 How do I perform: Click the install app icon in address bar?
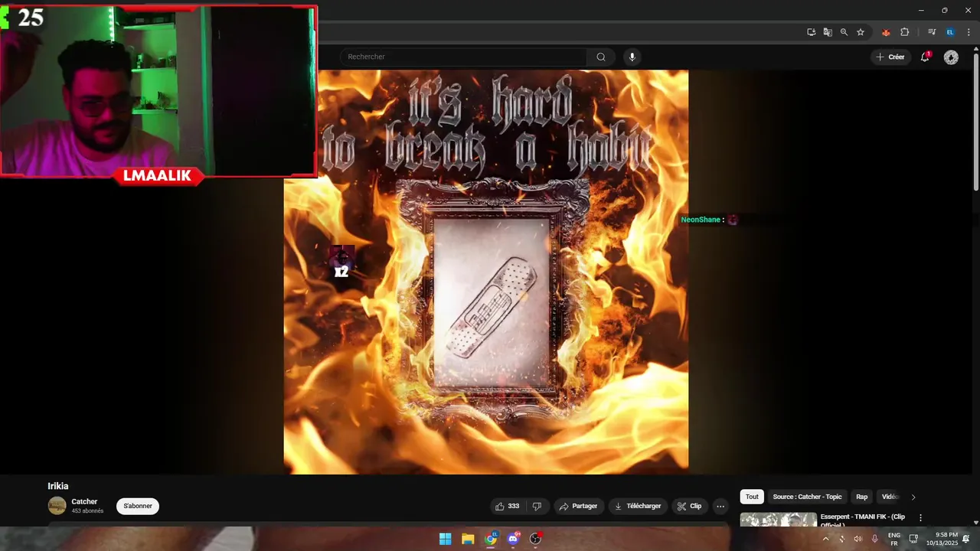pos(812,32)
